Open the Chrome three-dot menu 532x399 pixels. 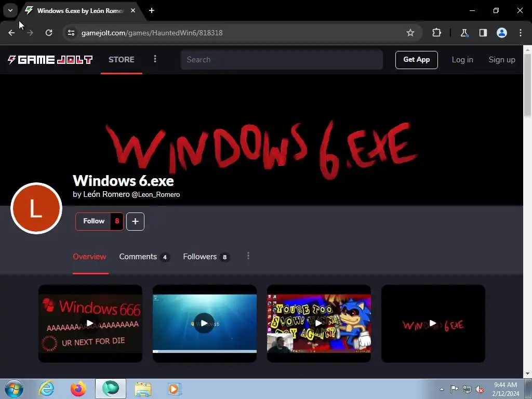coord(521,33)
